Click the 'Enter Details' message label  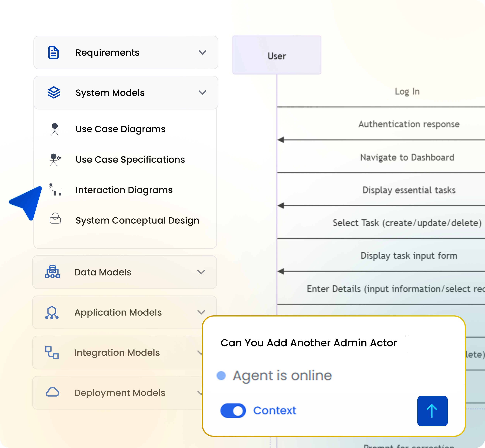(x=396, y=289)
